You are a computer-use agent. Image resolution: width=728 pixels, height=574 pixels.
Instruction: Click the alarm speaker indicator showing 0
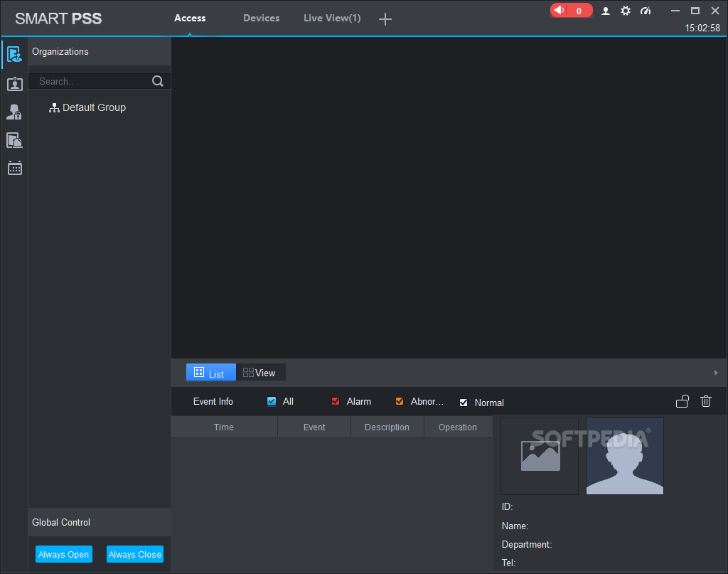pos(571,10)
